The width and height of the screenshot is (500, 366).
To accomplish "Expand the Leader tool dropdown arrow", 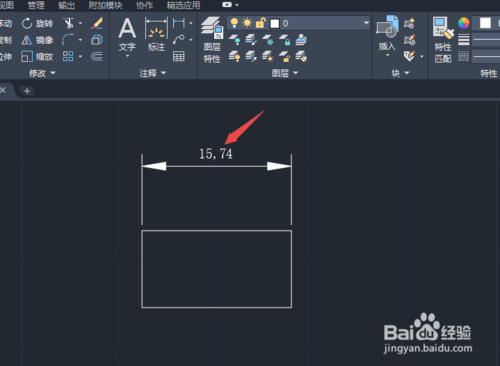I will pos(191,40).
